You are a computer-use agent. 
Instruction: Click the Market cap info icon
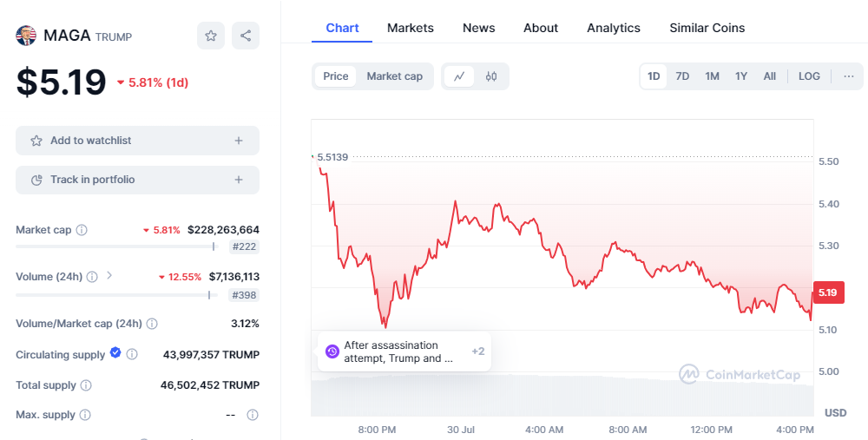tap(82, 230)
